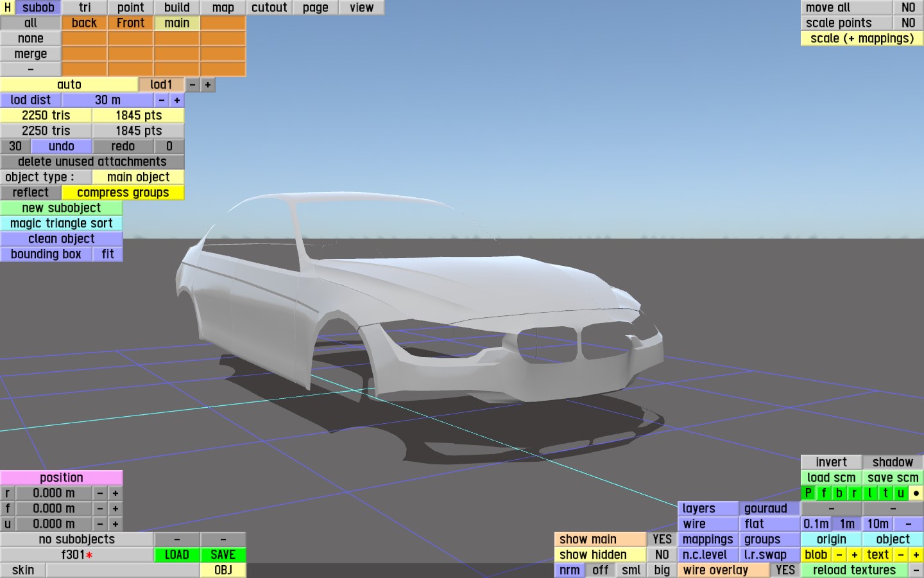Screen dimensions: 924x578
Task: Switch to the cutout tab
Action: (x=269, y=8)
